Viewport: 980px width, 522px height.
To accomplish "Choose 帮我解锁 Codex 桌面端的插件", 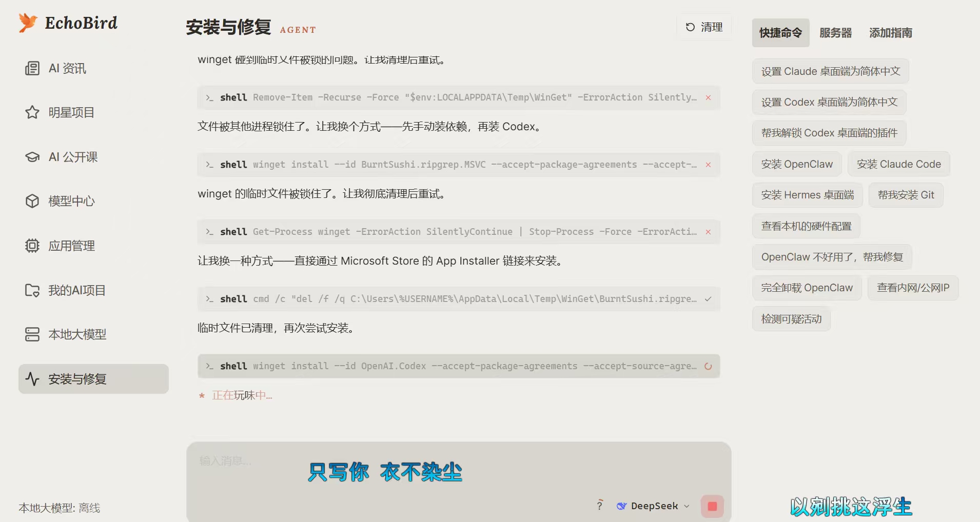I will pyautogui.click(x=829, y=133).
